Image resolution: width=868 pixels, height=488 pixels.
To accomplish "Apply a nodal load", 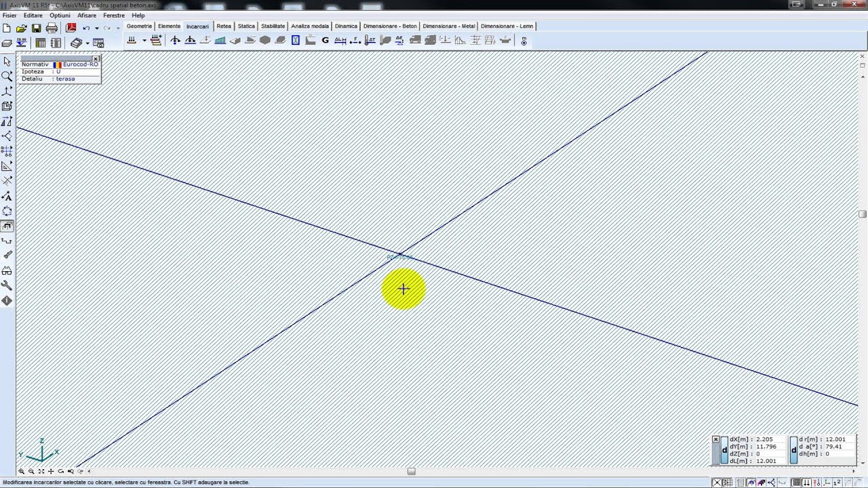I will click(175, 41).
